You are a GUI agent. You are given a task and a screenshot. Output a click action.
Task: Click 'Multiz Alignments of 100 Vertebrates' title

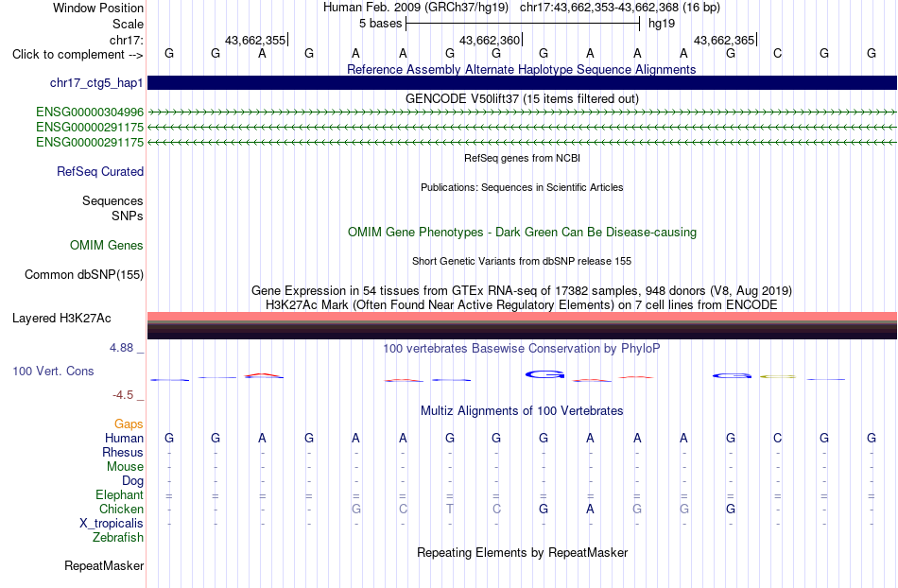coord(522,410)
